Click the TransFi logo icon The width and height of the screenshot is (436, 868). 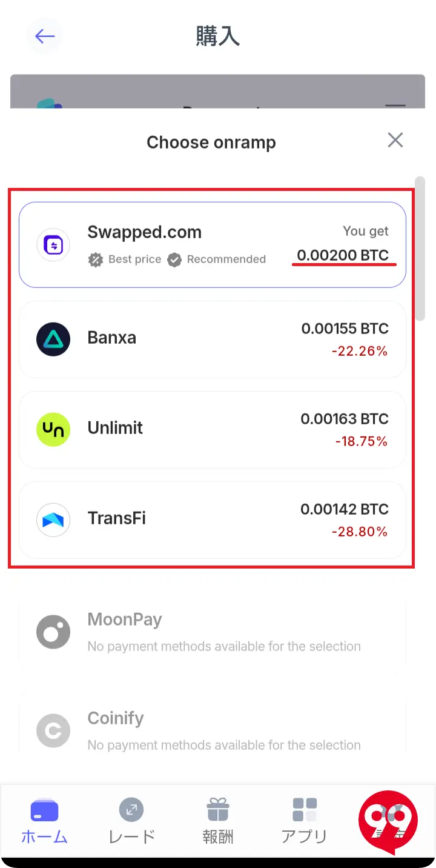53,519
